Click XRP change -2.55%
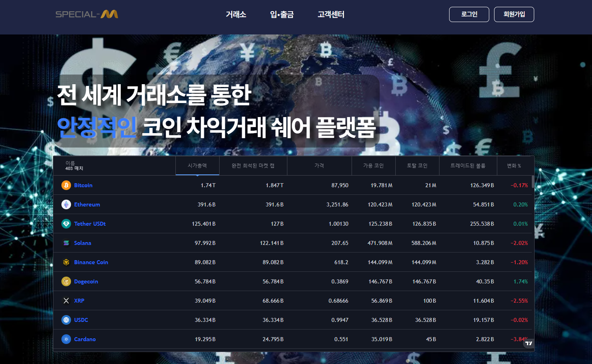The height and width of the screenshot is (364, 592). [x=519, y=301]
